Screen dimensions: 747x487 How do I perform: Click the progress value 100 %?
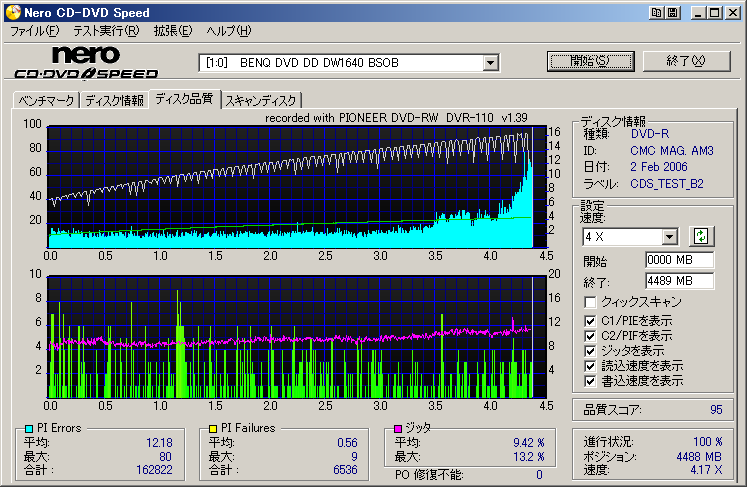pyautogui.click(x=707, y=442)
